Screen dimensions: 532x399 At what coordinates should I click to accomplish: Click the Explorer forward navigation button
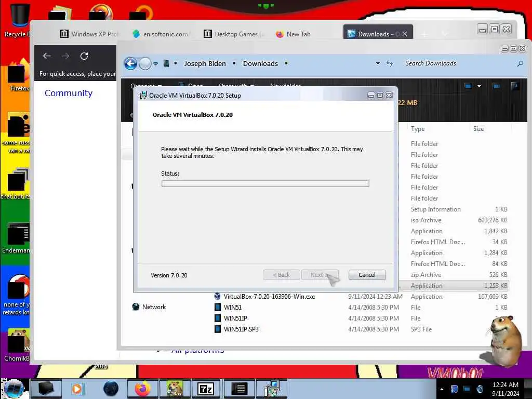pyautogui.click(x=145, y=63)
